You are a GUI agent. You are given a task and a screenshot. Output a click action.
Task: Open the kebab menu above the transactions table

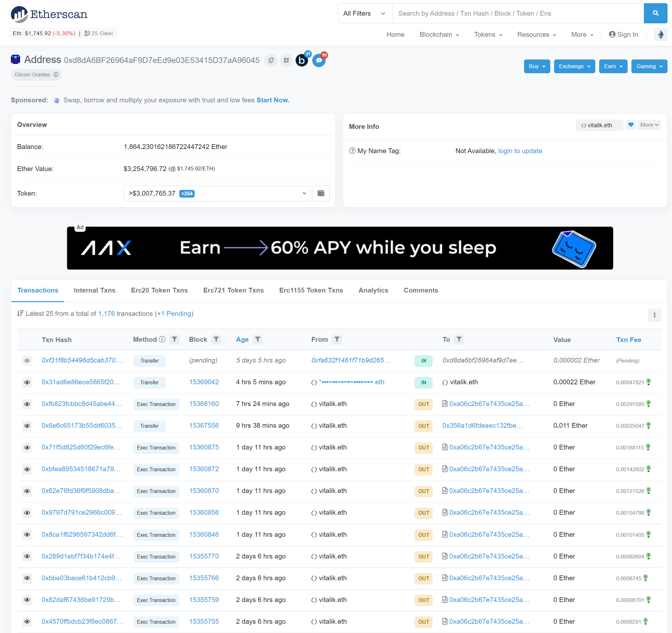pyautogui.click(x=655, y=315)
